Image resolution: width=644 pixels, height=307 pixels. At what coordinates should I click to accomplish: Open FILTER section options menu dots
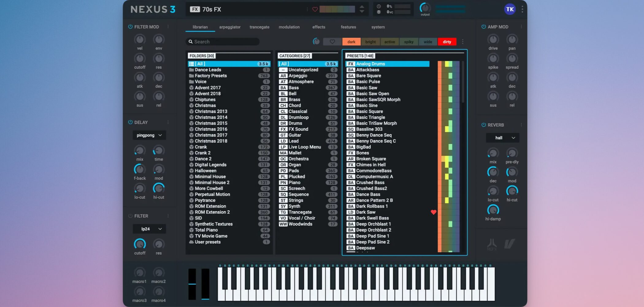click(x=168, y=216)
